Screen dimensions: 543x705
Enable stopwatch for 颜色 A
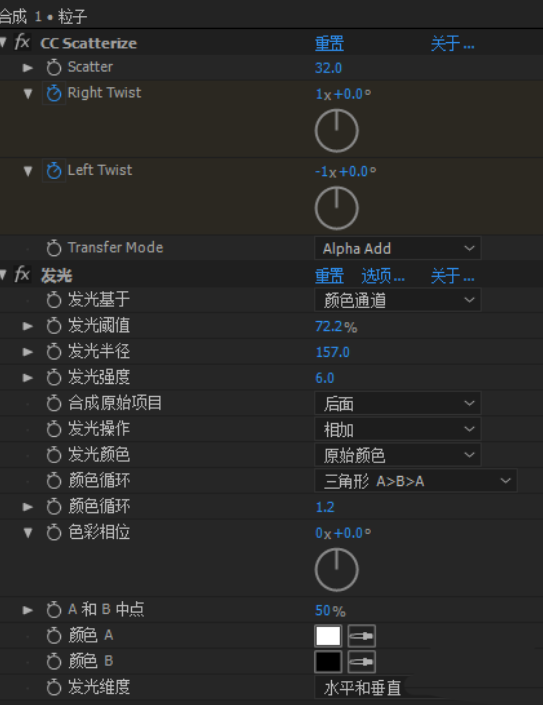[54, 636]
